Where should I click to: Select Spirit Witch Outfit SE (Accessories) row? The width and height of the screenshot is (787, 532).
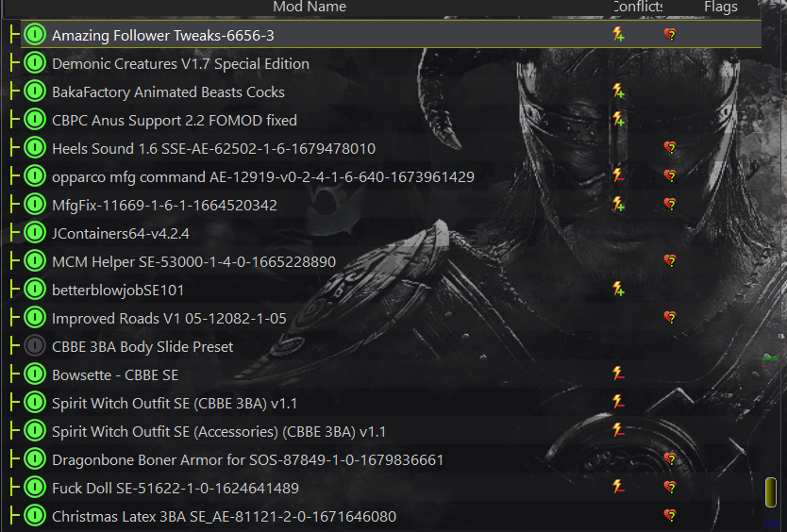coord(391,431)
